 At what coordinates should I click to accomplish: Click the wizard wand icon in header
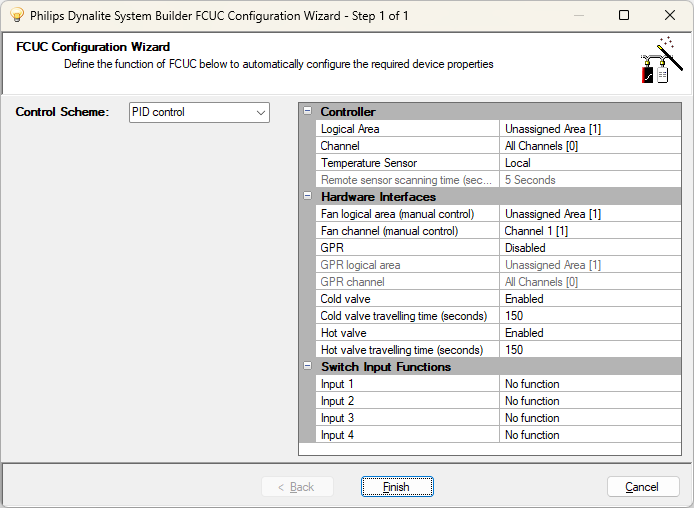coord(662,60)
